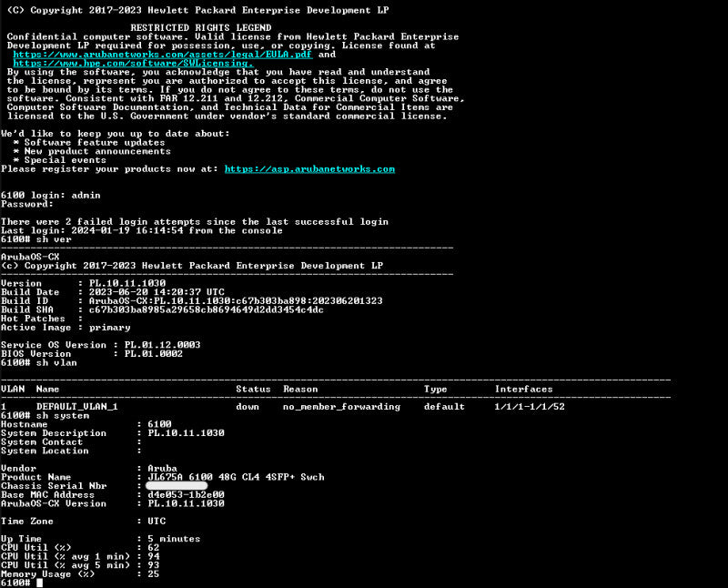Click the 'Type' column header

[436, 390]
